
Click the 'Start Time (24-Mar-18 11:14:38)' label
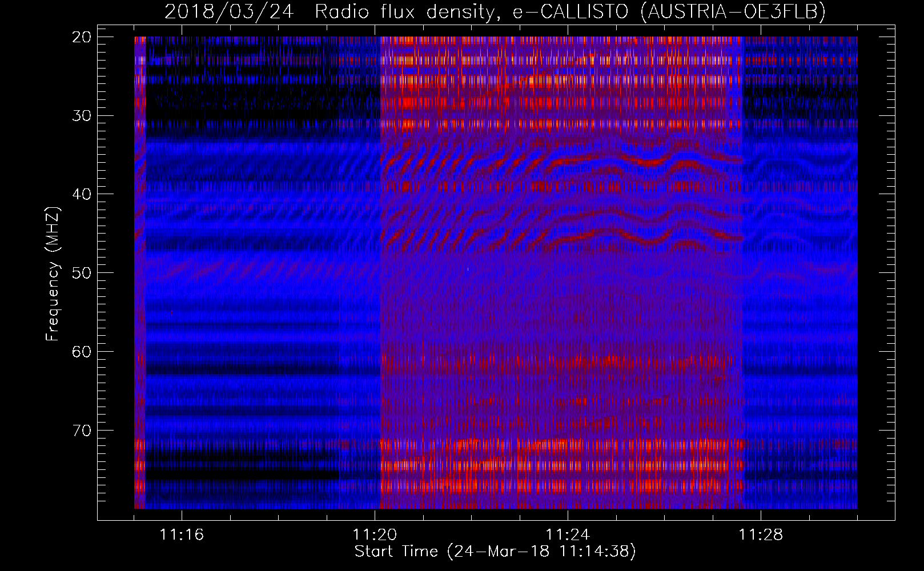495,552
